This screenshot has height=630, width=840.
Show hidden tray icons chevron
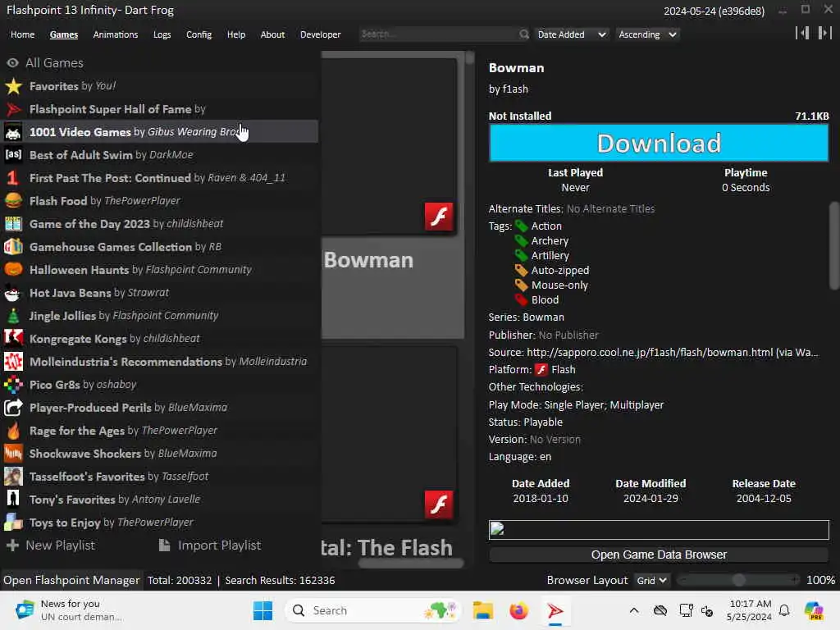[634, 610]
